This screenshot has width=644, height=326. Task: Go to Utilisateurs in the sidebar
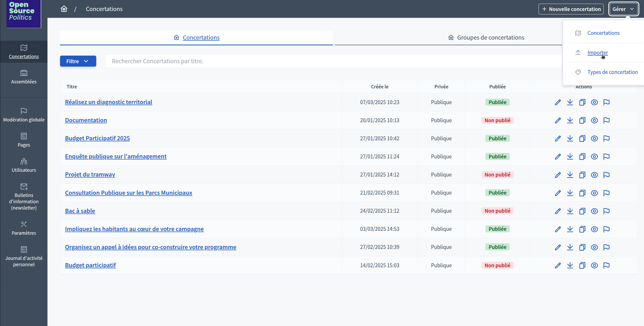[24, 165]
